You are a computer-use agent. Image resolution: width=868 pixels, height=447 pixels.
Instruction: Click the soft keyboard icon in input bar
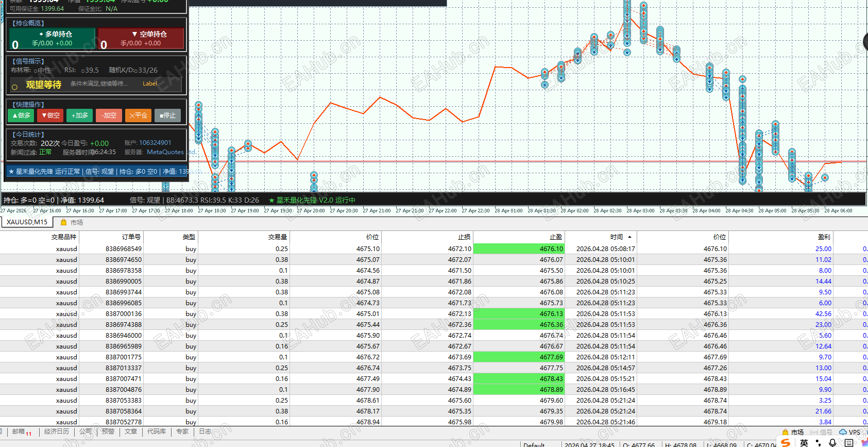point(848,443)
